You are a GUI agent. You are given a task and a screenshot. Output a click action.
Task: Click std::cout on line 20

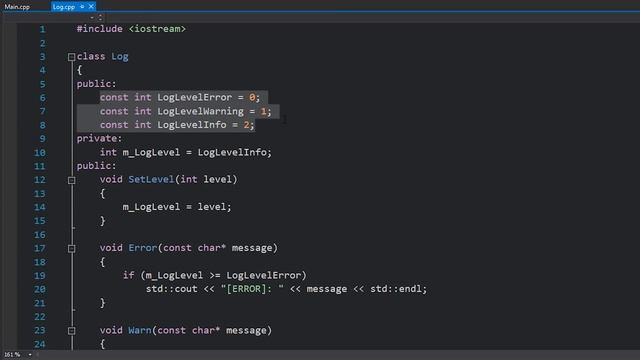pos(171,289)
